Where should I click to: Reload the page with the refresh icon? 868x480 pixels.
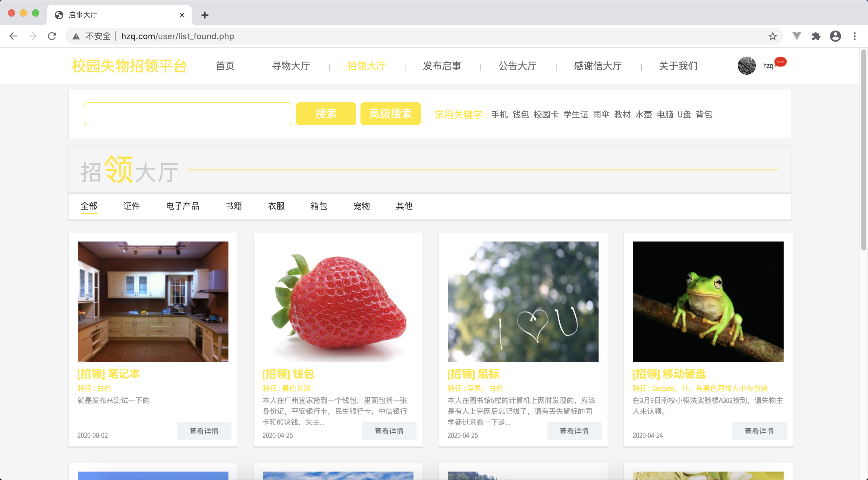coord(52,36)
